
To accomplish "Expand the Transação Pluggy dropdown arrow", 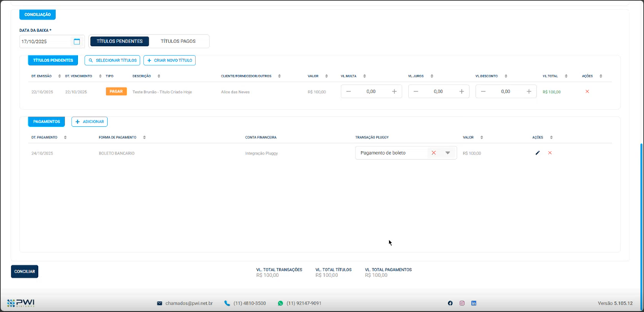I will [x=448, y=153].
